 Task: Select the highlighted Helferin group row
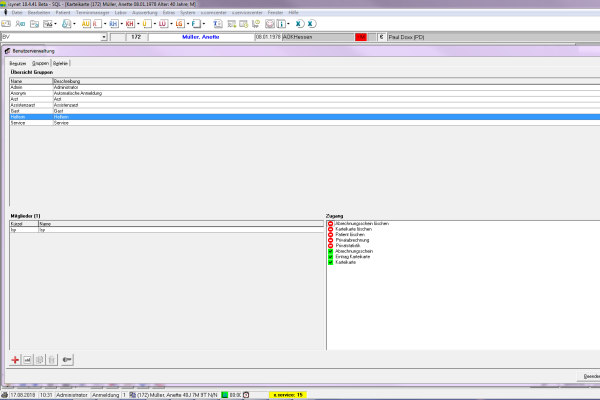(305, 117)
